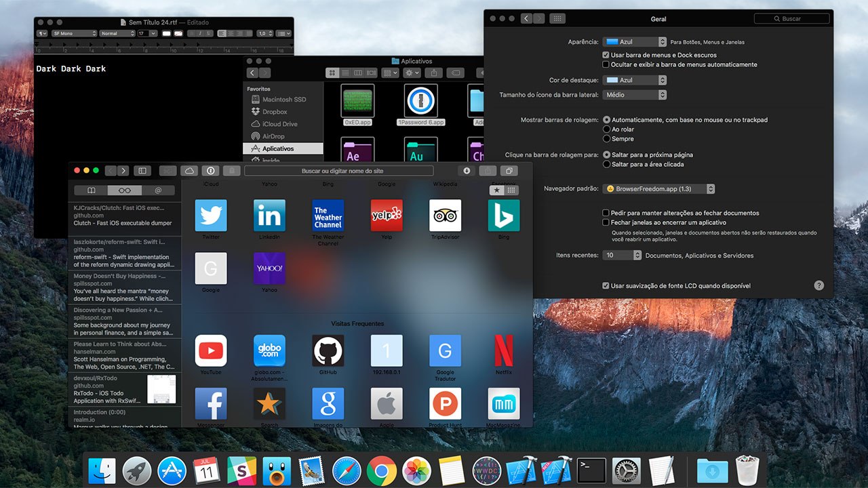Image resolution: width=868 pixels, height=488 pixels.
Task: Open the 'Navegador padrão' BrowserFreedom dropdown
Action: pos(658,189)
